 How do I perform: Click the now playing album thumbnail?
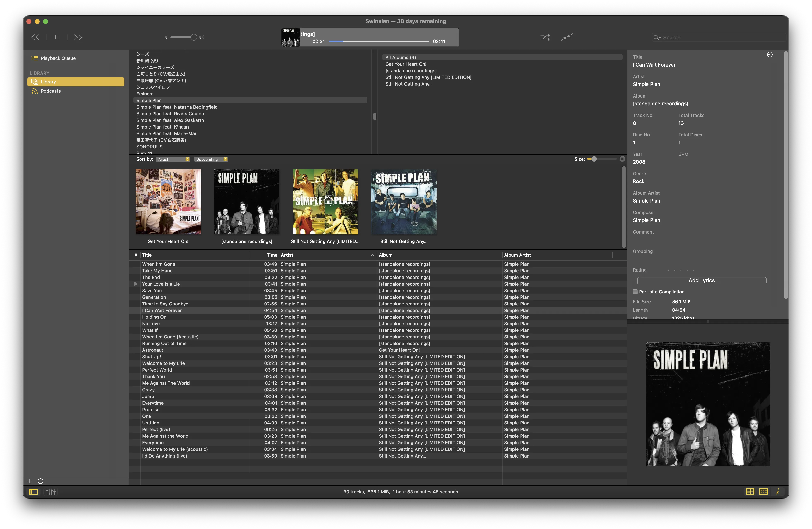tap(291, 37)
